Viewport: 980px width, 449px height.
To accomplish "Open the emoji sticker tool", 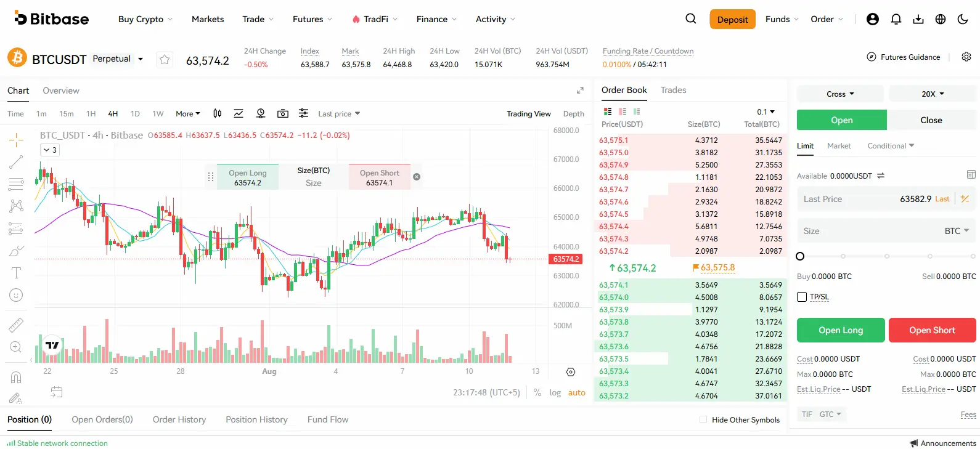I will (16, 295).
